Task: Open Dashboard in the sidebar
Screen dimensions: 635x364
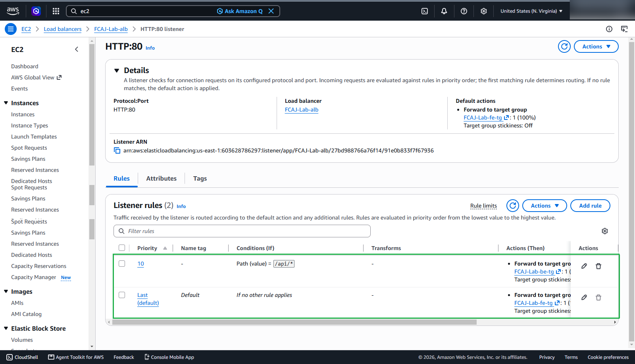Action: click(x=25, y=66)
